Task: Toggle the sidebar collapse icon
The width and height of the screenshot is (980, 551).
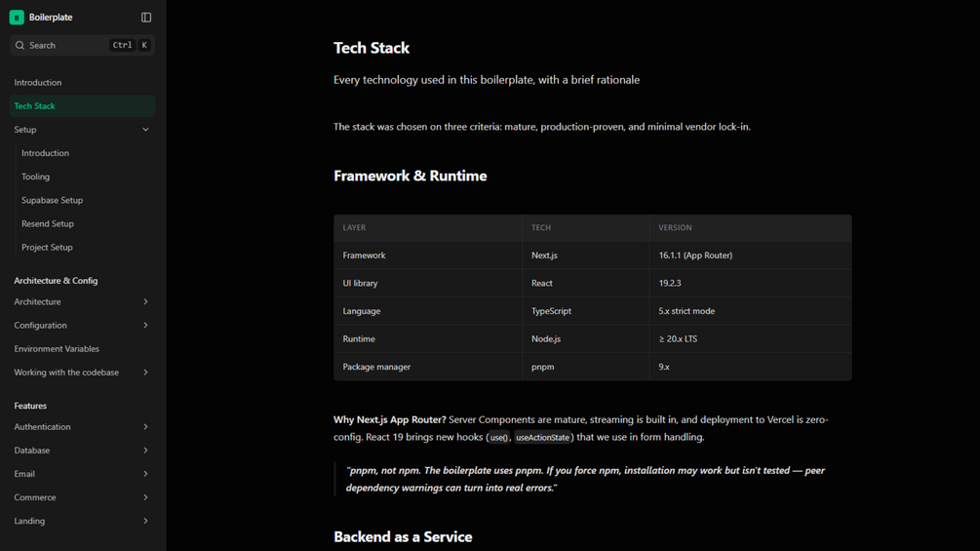Action: pyautogui.click(x=146, y=18)
